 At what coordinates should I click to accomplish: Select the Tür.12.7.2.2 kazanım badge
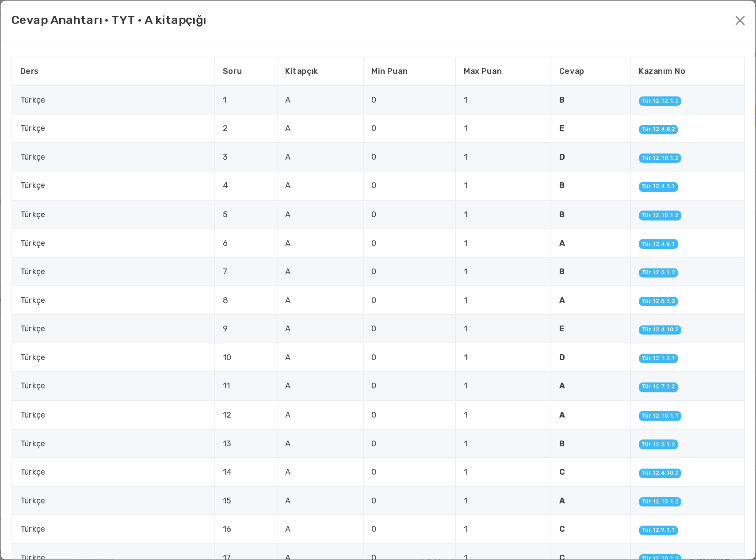(x=658, y=387)
